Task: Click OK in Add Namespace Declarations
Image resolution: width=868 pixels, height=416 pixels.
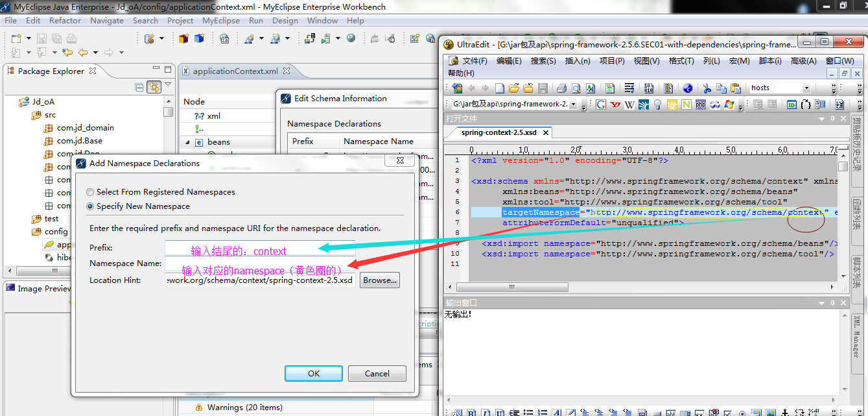Action: coord(314,373)
